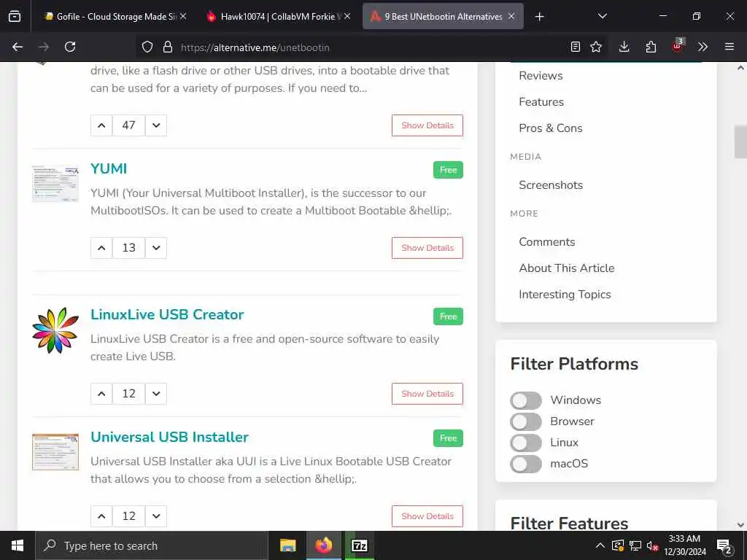
Task: Jump to Reviews section
Action: point(541,76)
